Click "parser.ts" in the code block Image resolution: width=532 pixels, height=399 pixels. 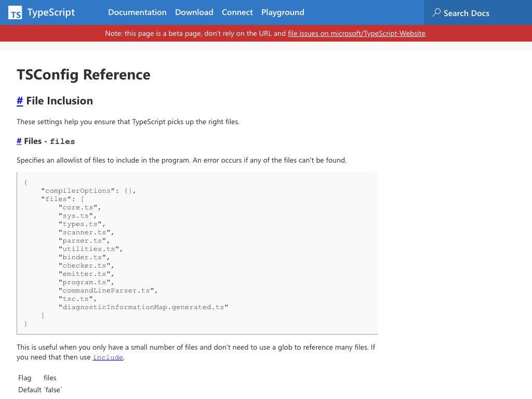coord(84,241)
